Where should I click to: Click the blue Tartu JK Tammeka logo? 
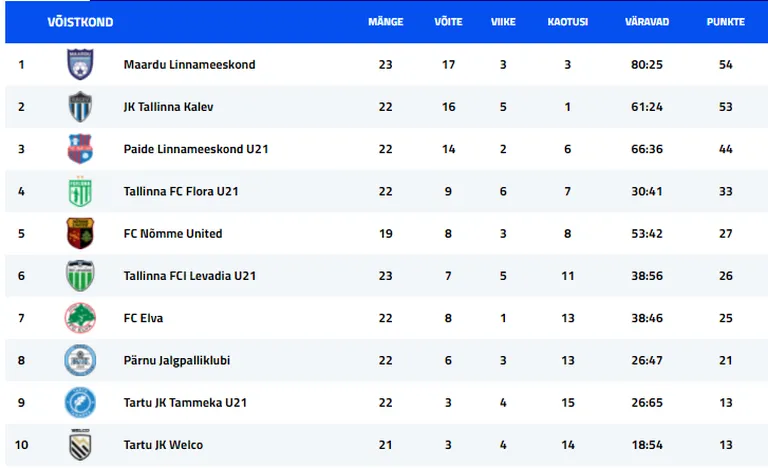80,402
